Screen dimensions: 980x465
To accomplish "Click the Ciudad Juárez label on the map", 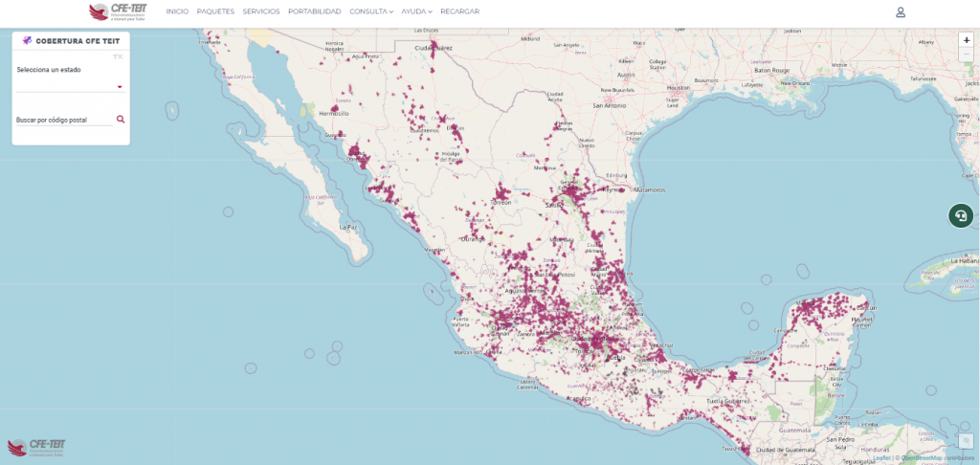I will (x=434, y=48).
